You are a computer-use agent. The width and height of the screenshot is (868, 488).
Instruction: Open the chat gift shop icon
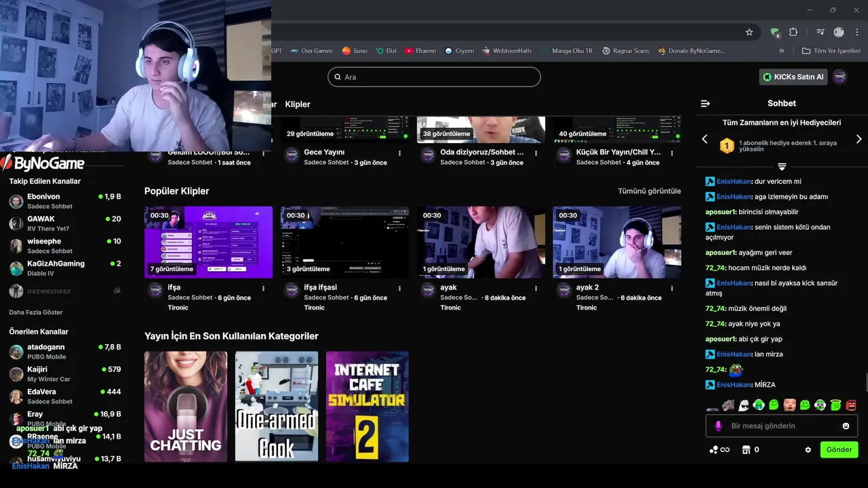click(746, 449)
